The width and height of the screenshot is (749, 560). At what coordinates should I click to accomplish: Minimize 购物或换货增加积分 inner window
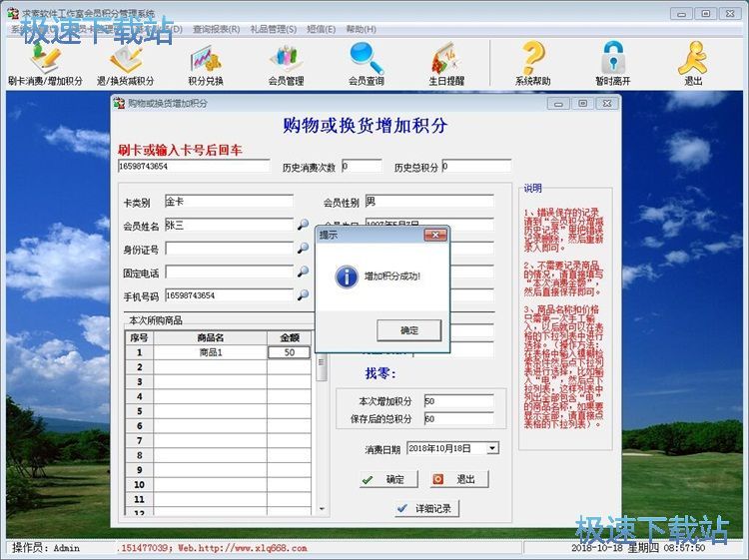(558, 103)
